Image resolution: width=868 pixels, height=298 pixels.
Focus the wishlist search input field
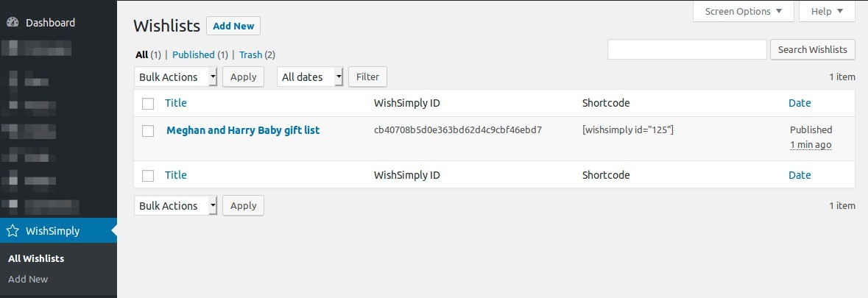(x=687, y=50)
